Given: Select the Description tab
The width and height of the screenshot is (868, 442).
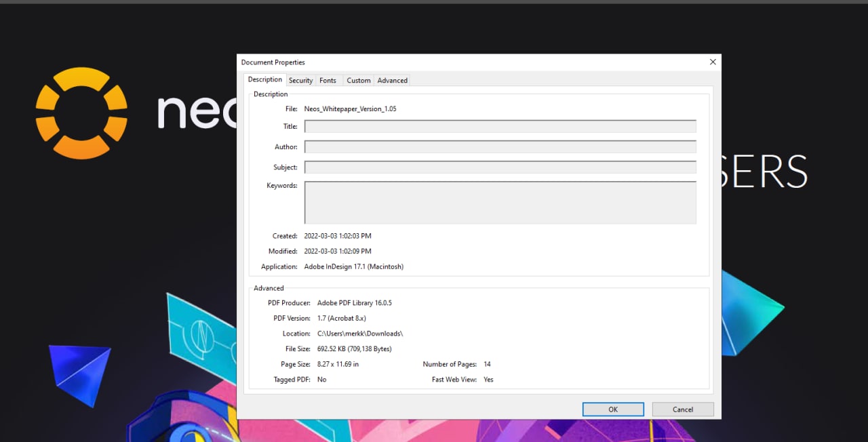Looking at the screenshot, I should pos(264,80).
